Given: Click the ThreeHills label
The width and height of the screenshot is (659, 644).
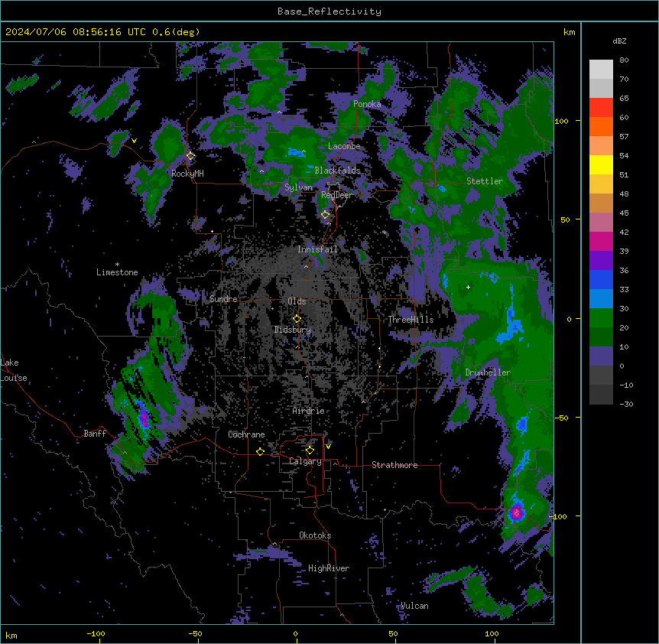Looking at the screenshot, I should pos(411,320).
